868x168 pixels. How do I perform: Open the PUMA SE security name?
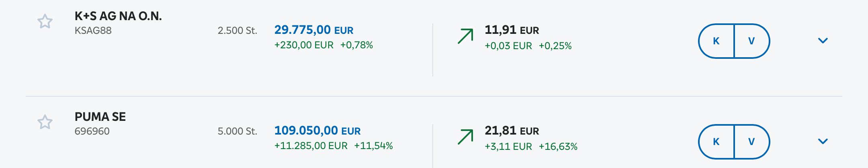(100, 117)
